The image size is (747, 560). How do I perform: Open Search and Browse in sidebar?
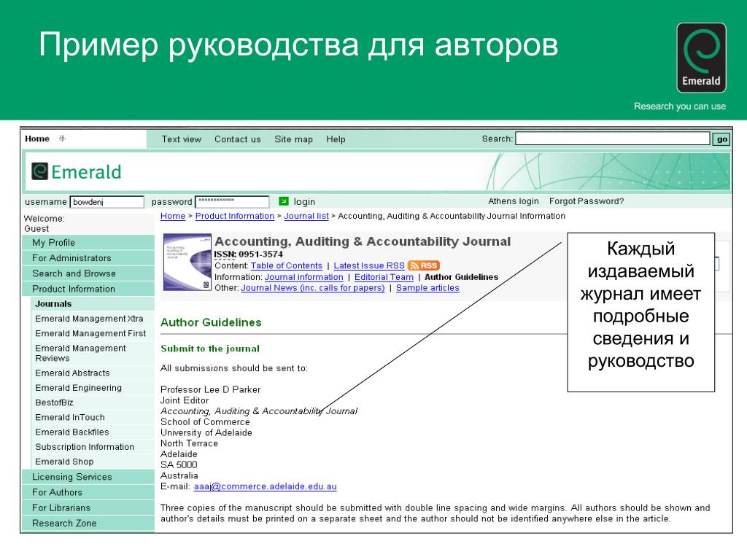tap(88, 273)
